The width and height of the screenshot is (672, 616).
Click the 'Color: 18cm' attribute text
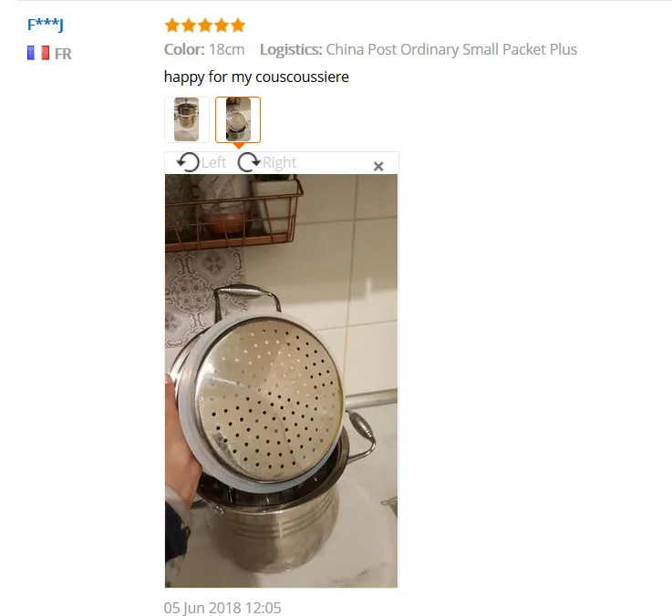point(204,50)
